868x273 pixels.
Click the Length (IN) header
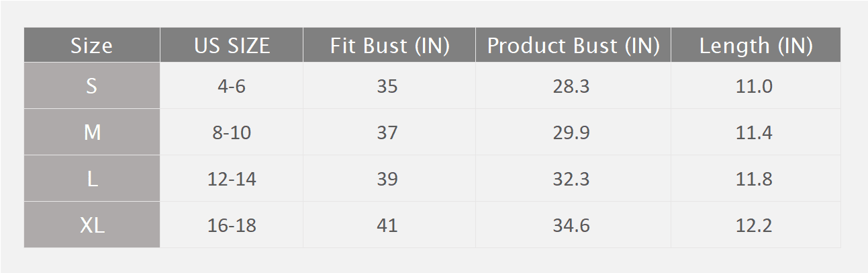tap(756, 45)
